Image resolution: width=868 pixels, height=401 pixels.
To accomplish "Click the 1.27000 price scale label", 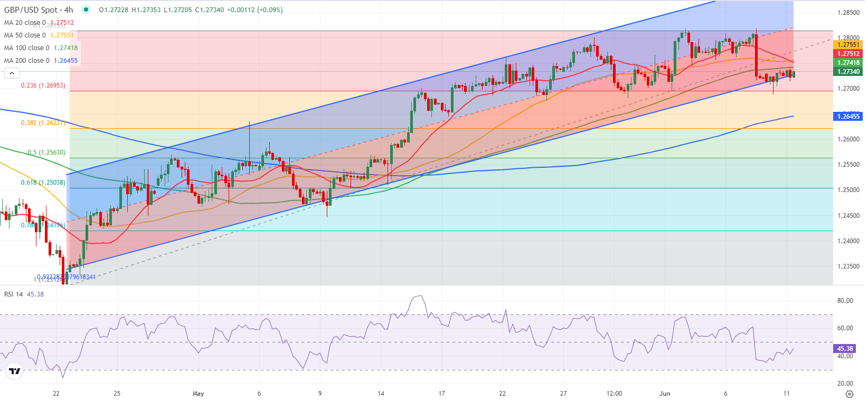I will [x=848, y=89].
